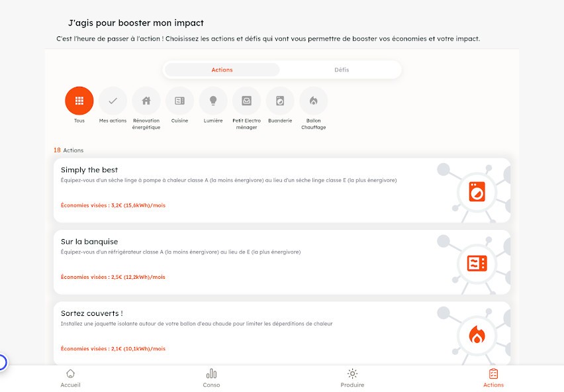Select the Ballon Chauffage flame icon
Image resolution: width=564 pixels, height=392 pixels.
click(313, 101)
